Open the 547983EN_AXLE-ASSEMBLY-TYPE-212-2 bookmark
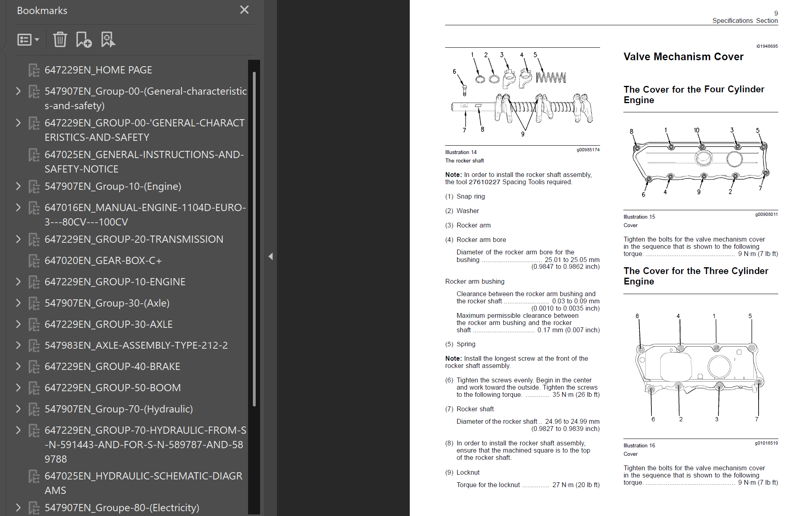812x516 pixels. [136, 345]
